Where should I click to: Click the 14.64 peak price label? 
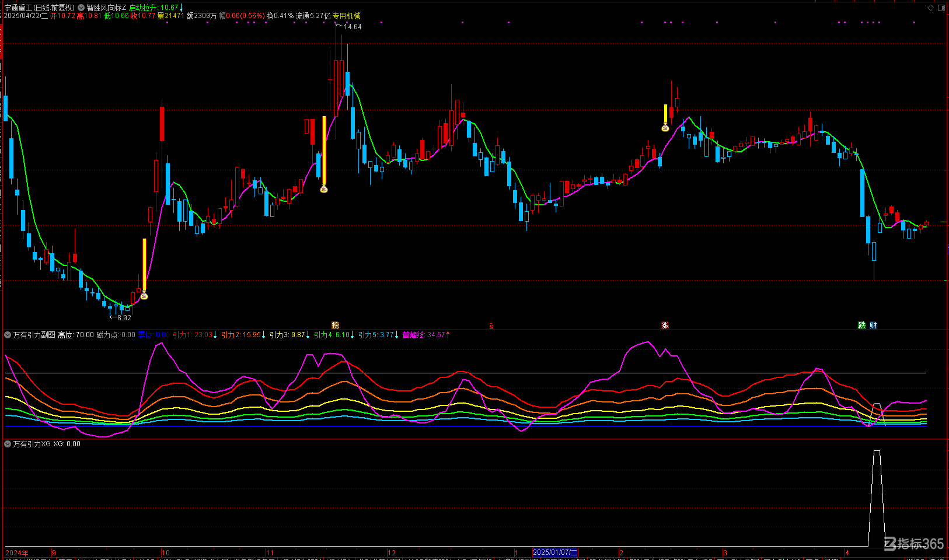353,27
